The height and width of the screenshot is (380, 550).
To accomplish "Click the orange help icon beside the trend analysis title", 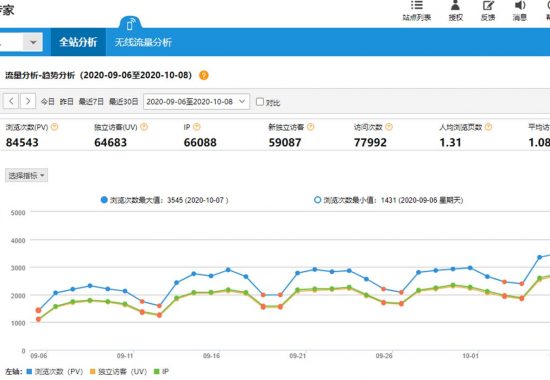I will pyautogui.click(x=203, y=75).
